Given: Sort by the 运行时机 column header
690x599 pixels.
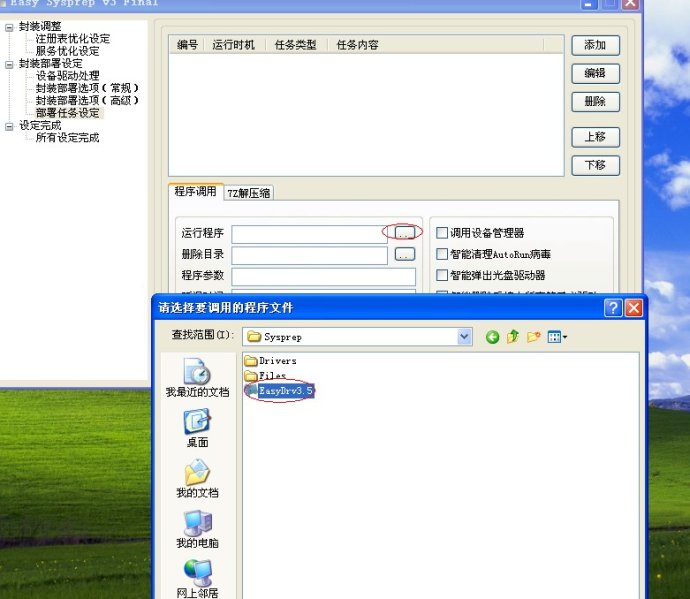Looking at the screenshot, I should pos(234,45).
